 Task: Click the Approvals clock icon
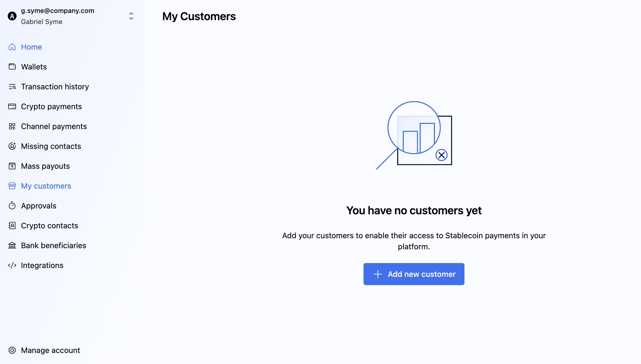point(12,206)
